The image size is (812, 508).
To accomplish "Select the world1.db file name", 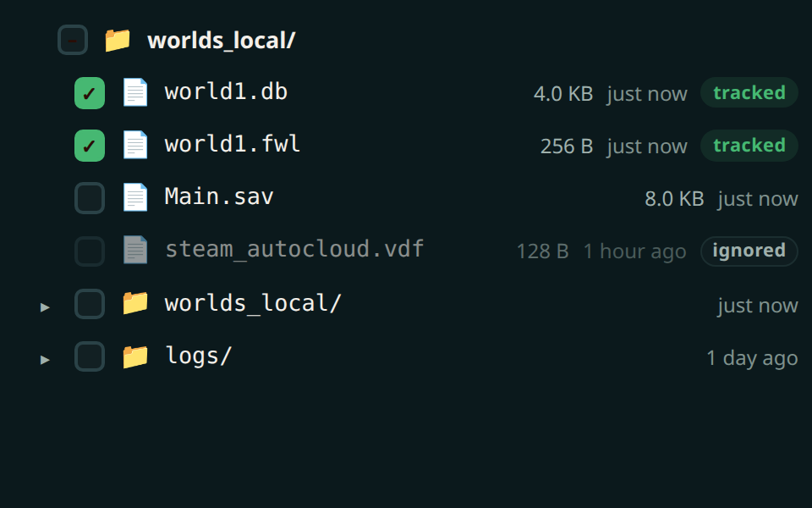I will click(226, 91).
